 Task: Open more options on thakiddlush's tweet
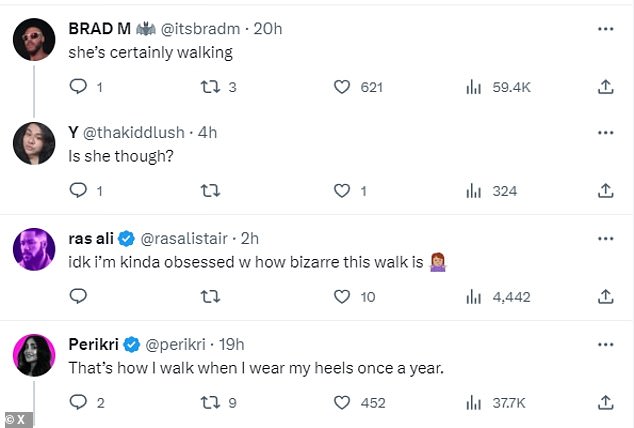pos(605,131)
